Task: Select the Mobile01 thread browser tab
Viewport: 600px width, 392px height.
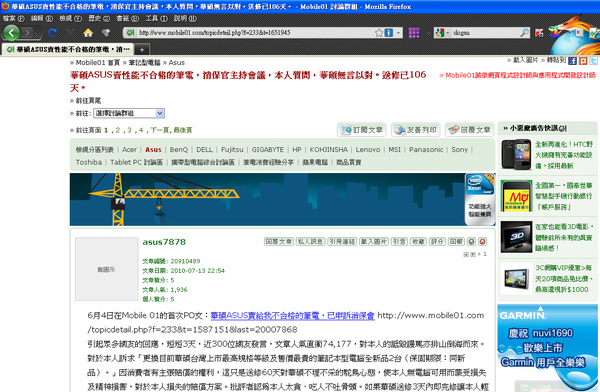Action: 68,49
